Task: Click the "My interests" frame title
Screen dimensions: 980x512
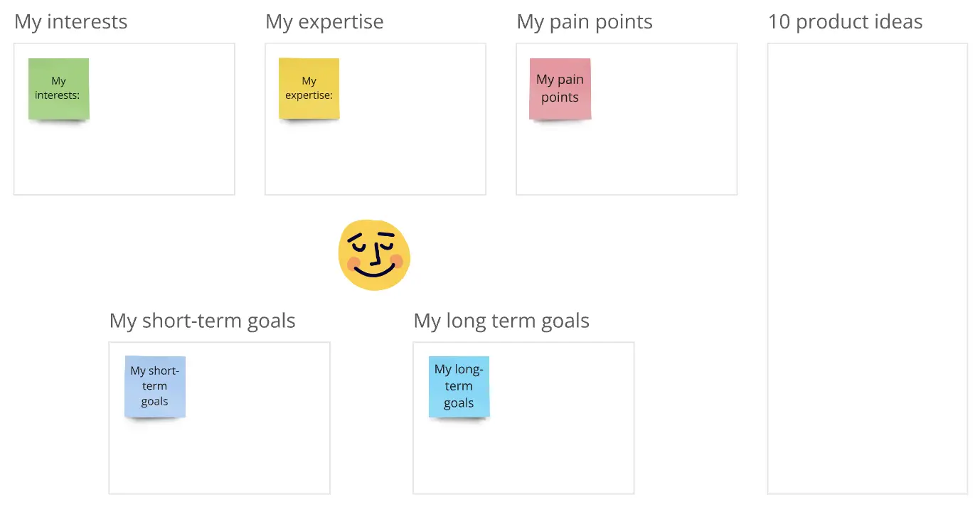Action: tap(70, 22)
